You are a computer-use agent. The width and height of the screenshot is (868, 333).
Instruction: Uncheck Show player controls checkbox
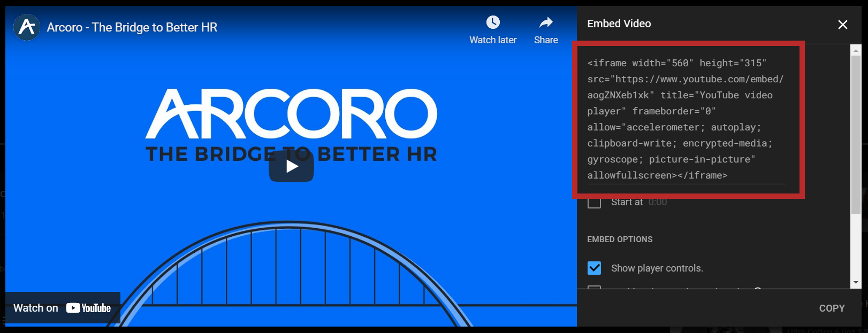pos(594,268)
